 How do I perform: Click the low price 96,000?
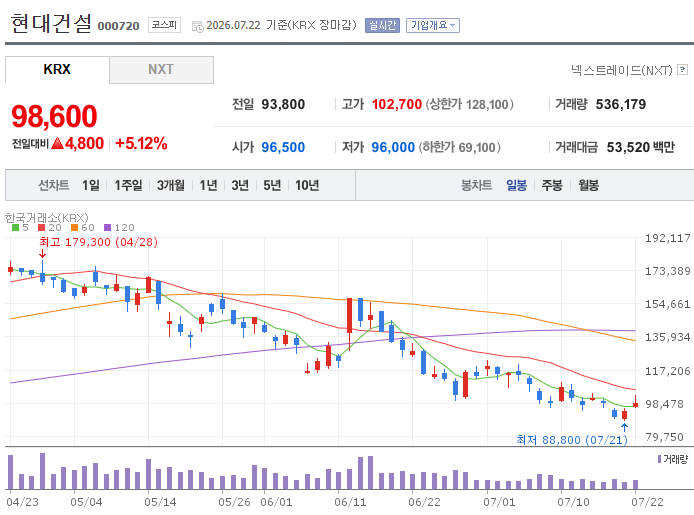click(x=393, y=147)
